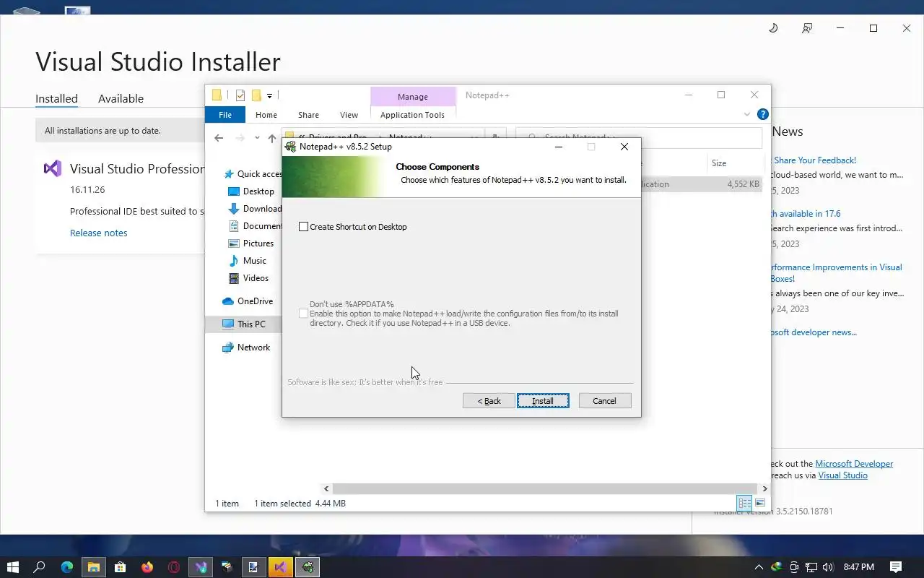Click the Notepad++ setup title bar icon
Viewport: 924px width, 578px height.
point(291,147)
